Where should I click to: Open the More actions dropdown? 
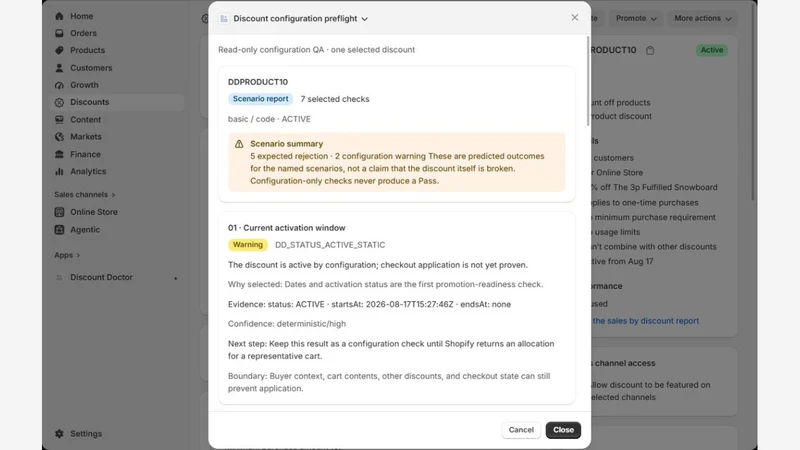pyautogui.click(x=703, y=18)
